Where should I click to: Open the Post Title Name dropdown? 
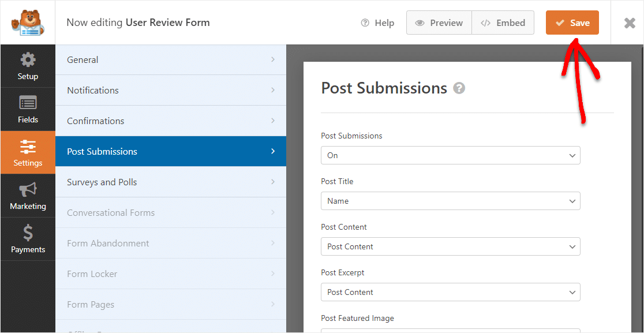(x=451, y=201)
